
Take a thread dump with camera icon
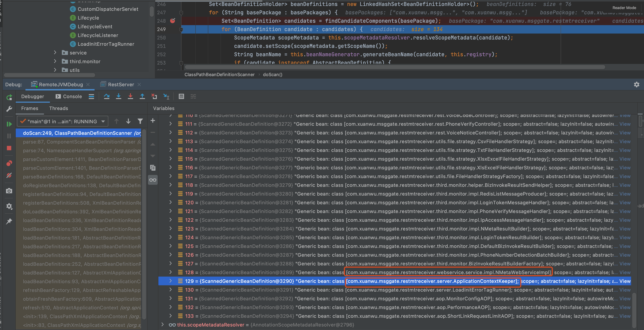pyautogui.click(x=9, y=191)
